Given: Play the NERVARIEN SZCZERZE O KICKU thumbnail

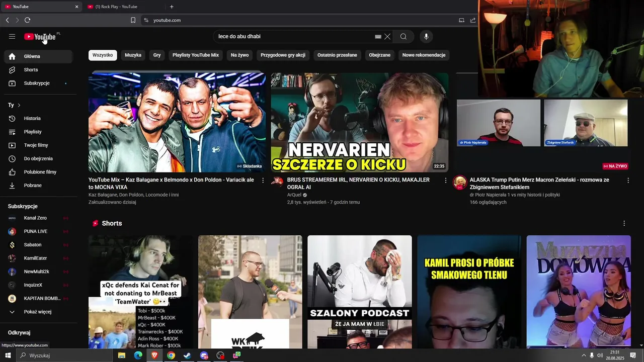Looking at the screenshot, I should point(360,122).
